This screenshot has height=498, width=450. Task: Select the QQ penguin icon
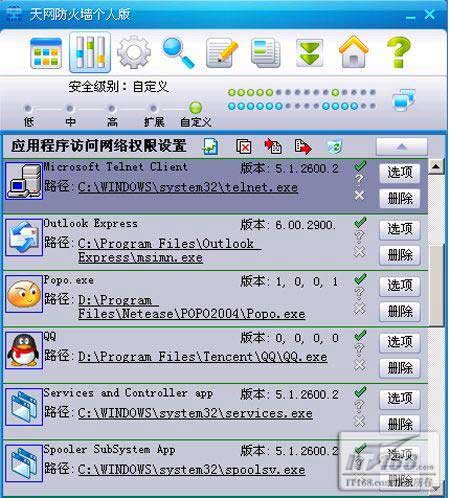pos(24,350)
